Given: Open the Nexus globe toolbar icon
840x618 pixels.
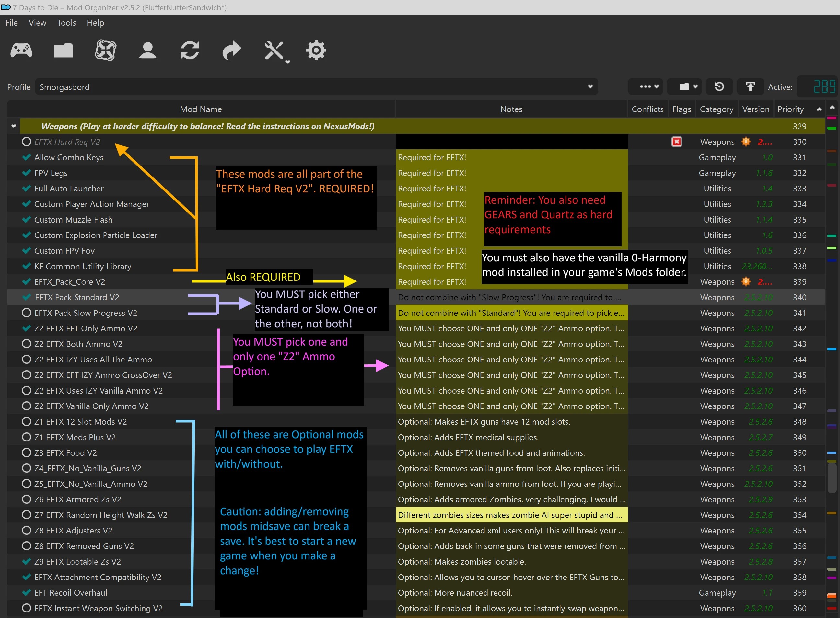Looking at the screenshot, I should pos(106,51).
